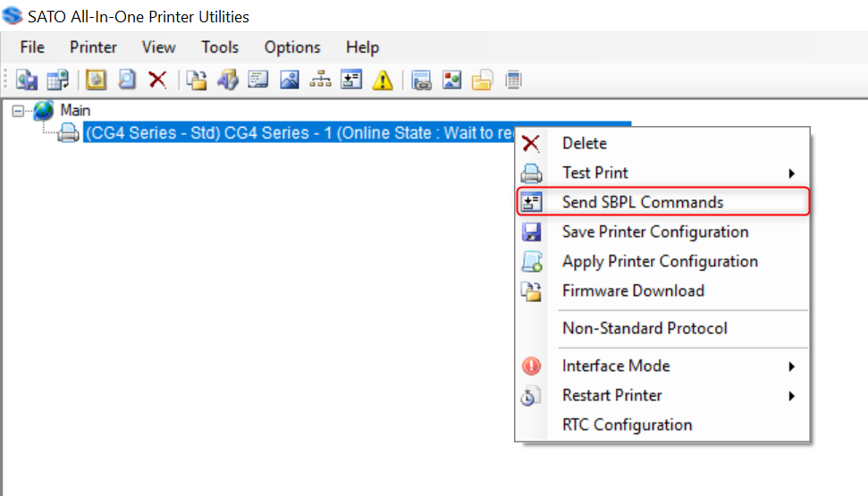Click the printer icon beside CG4 Series node
The width and height of the screenshot is (868, 496).
[x=69, y=133]
